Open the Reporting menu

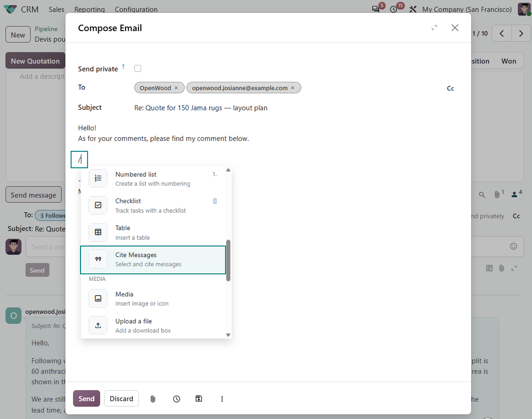point(89,9)
